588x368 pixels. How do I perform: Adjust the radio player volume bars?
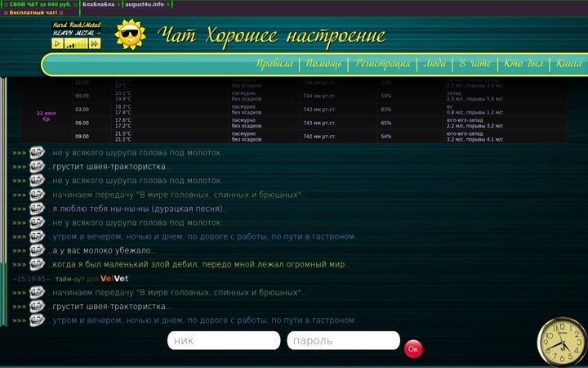pyautogui.click(x=76, y=43)
